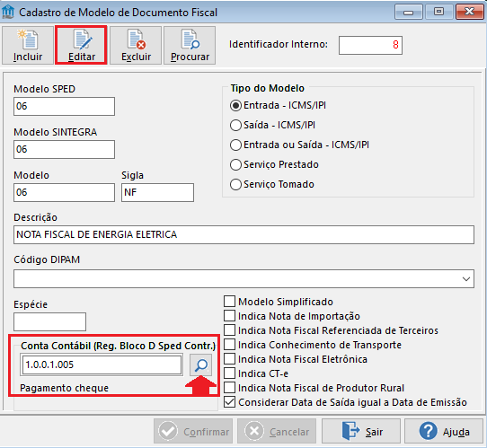Click the Conta Contábil code field

click(x=102, y=365)
